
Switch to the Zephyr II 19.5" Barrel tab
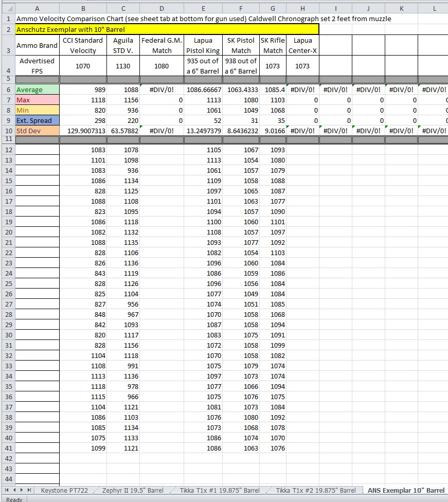[133, 491]
